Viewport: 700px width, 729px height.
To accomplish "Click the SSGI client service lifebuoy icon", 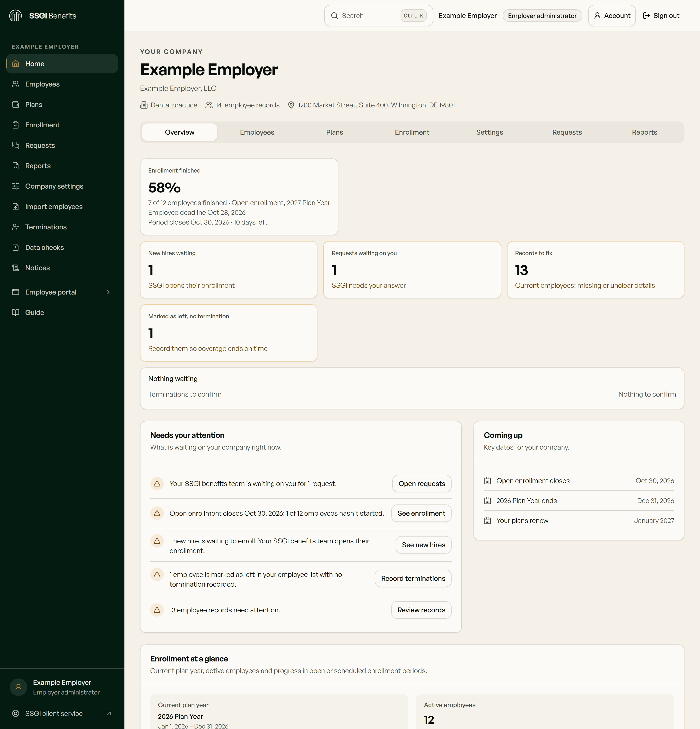I will pyautogui.click(x=16, y=713).
